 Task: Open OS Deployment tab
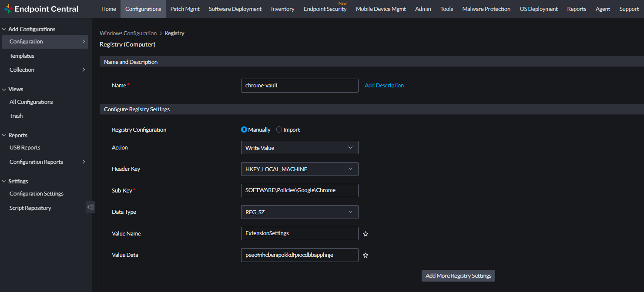(539, 9)
